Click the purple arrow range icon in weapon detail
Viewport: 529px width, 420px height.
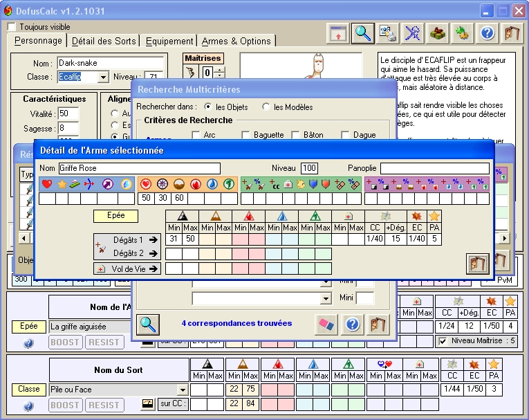108,184
